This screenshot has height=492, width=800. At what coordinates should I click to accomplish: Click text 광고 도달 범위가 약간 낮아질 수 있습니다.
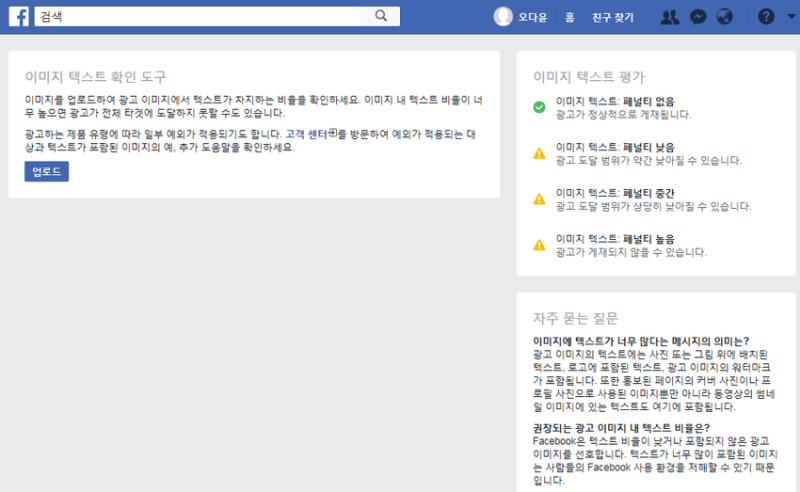click(648, 161)
